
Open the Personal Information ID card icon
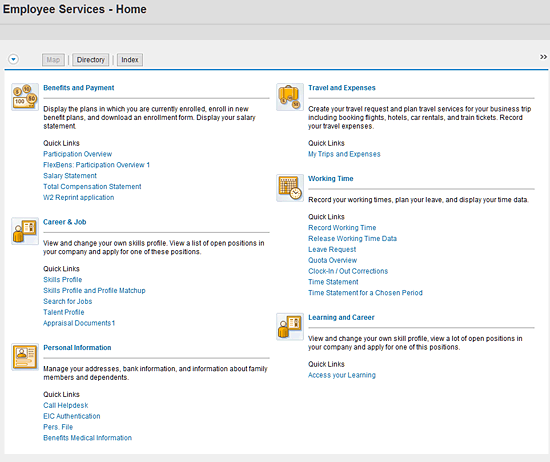click(x=25, y=357)
